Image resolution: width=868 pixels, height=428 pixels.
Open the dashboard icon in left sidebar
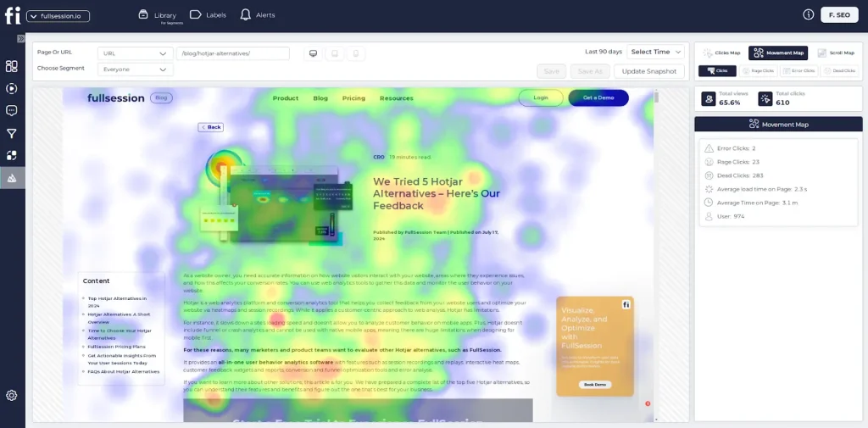click(x=12, y=66)
